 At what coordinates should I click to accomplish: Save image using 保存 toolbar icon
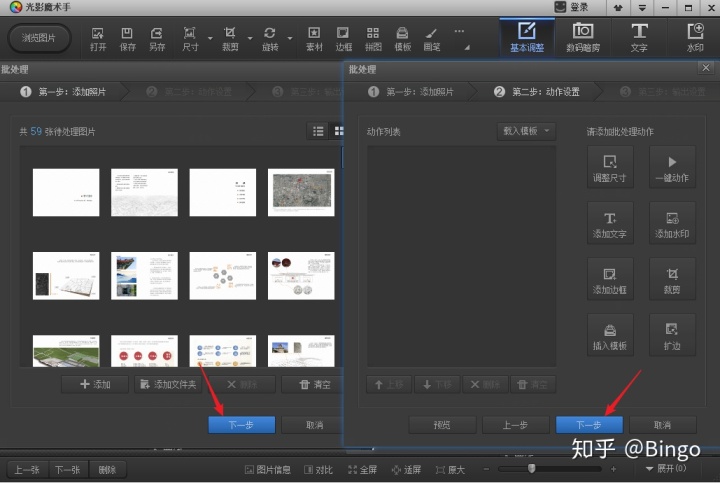[x=127, y=39]
